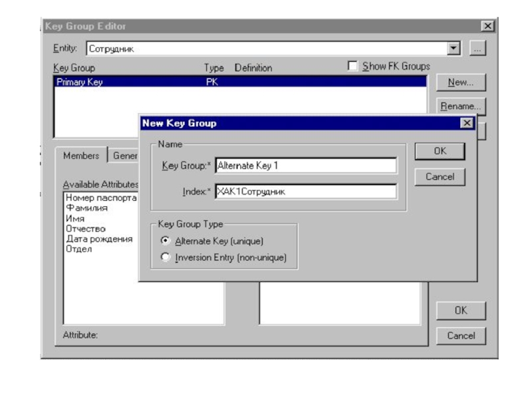Enable Show FK Groups checkbox

[353, 66]
